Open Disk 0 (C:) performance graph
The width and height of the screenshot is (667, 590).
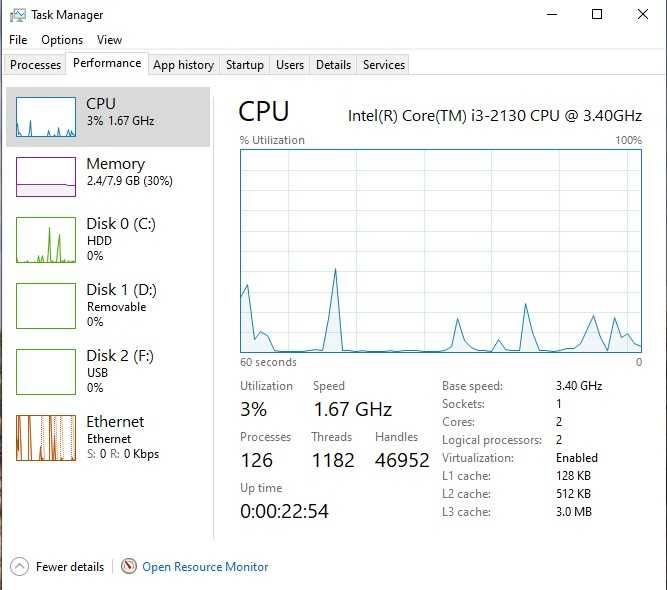46,240
